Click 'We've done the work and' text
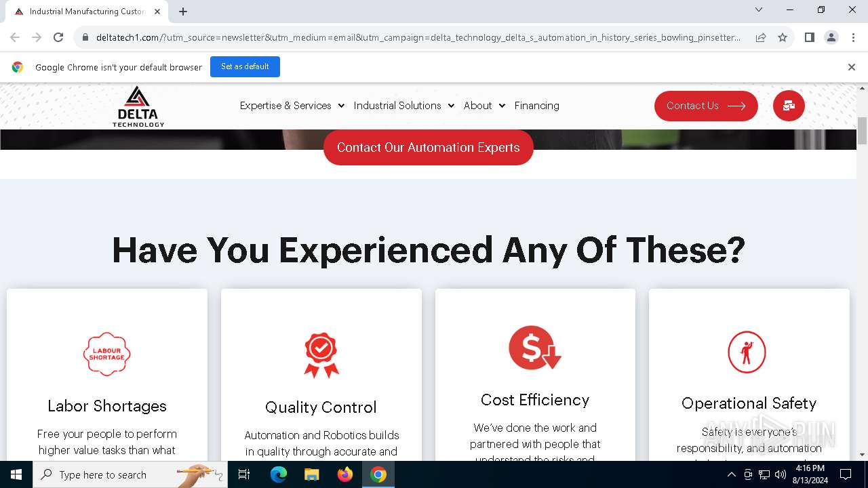The image size is (868, 488). click(x=535, y=428)
